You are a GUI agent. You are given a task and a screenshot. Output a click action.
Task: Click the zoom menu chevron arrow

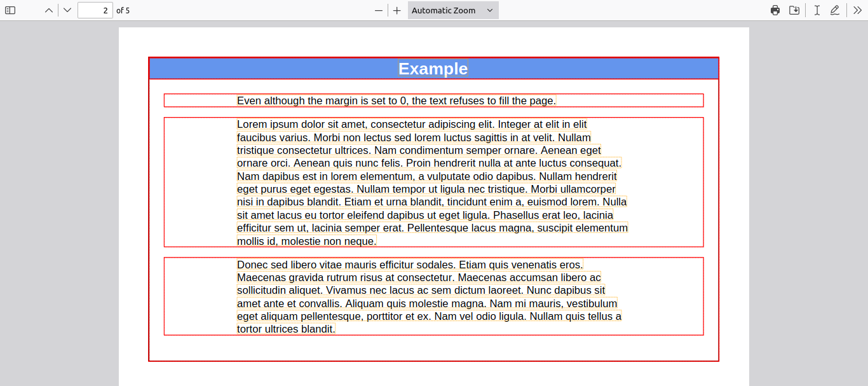tap(488, 10)
